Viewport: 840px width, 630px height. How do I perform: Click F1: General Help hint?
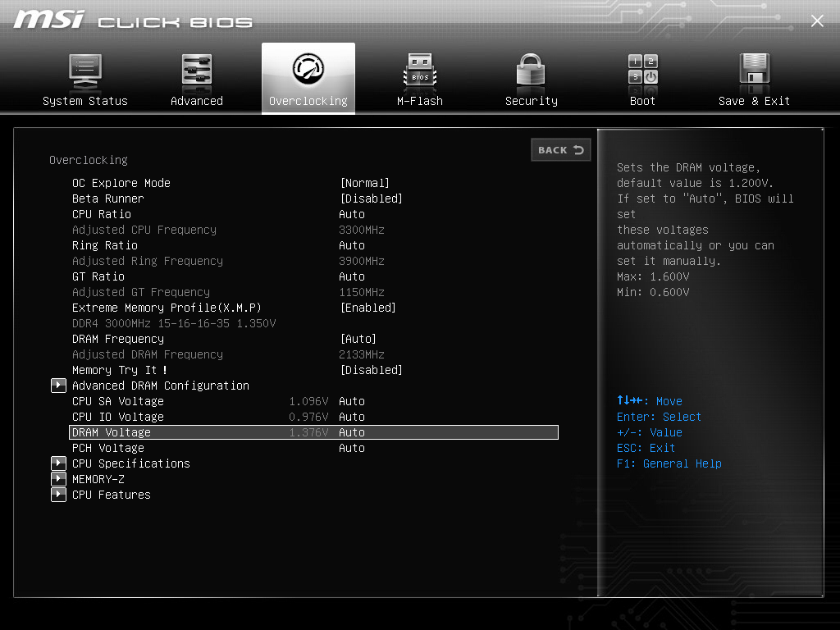[669, 463]
